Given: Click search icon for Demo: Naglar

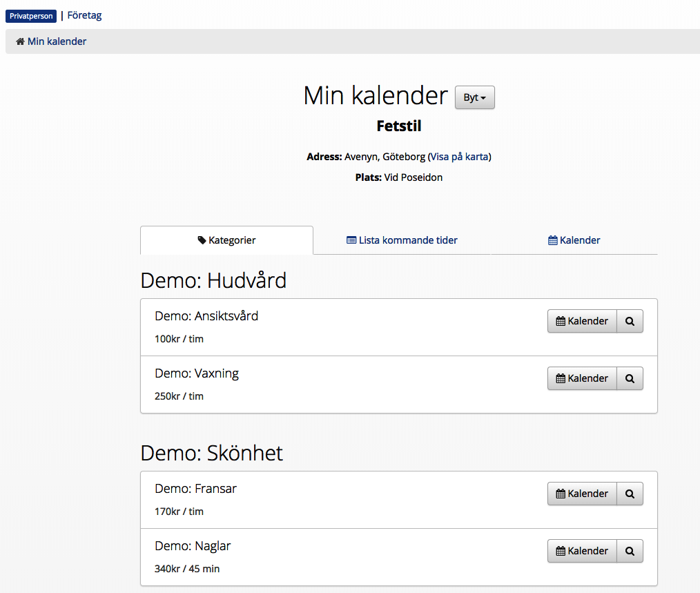Looking at the screenshot, I should click(630, 551).
